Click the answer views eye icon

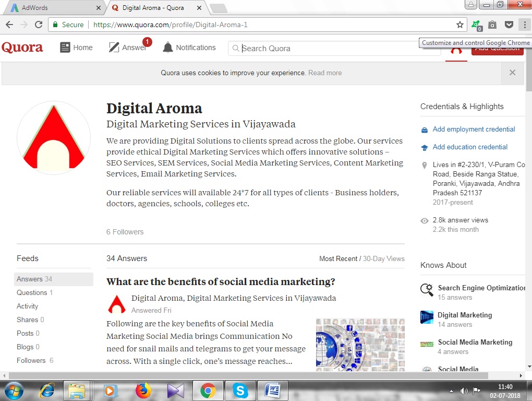(424, 221)
